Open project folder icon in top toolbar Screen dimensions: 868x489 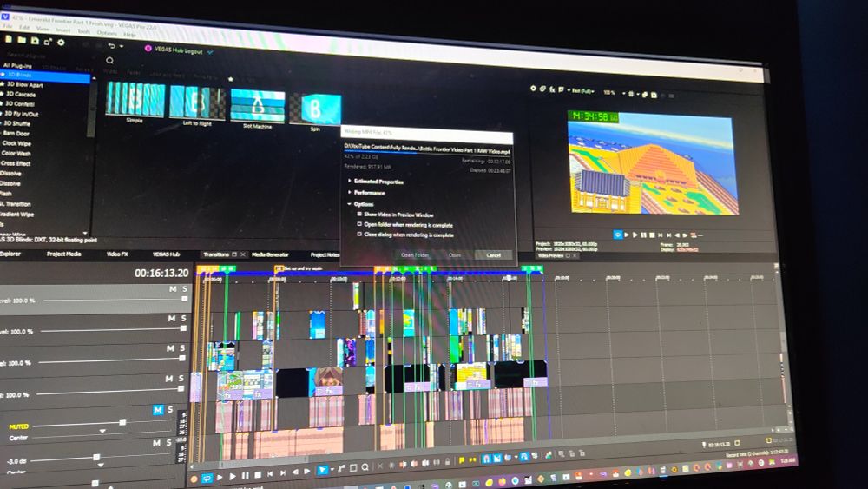click(x=22, y=41)
